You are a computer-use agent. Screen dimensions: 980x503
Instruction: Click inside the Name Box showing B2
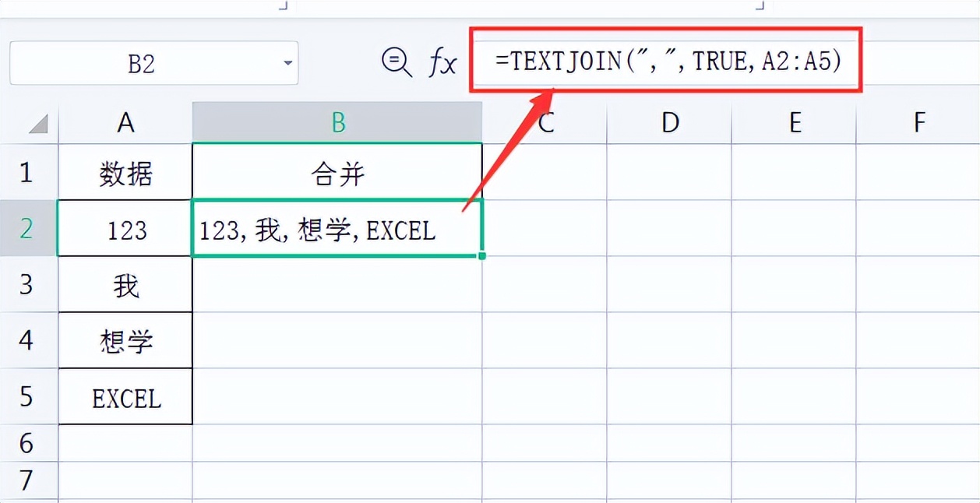click(140, 63)
